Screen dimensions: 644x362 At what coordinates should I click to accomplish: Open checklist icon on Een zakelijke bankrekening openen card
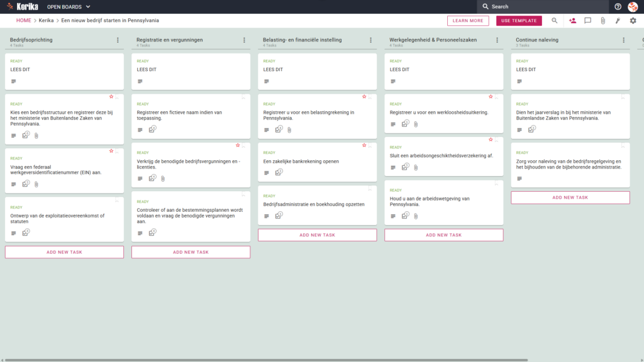click(x=279, y=172)
